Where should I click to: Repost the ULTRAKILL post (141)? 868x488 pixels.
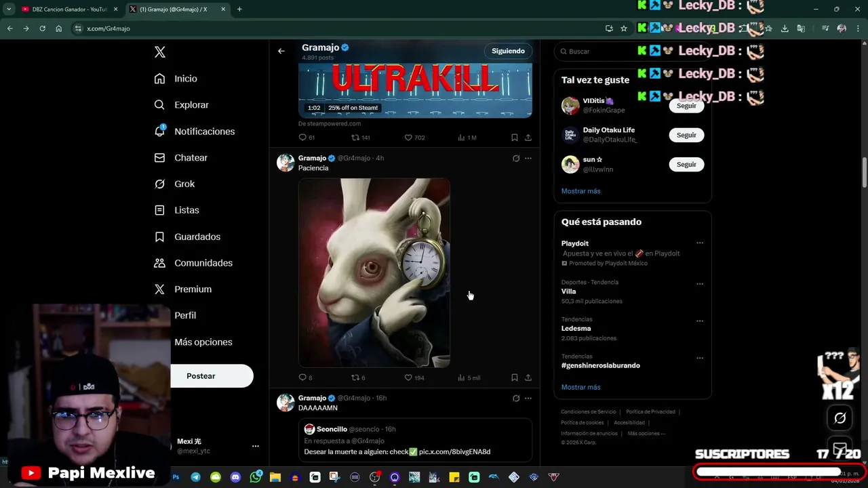360,138
